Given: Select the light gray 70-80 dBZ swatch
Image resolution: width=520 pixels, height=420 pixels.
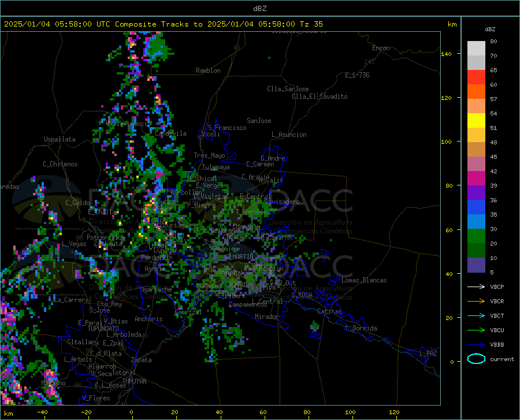Looking at the screenshot, I should click(476, 49).
